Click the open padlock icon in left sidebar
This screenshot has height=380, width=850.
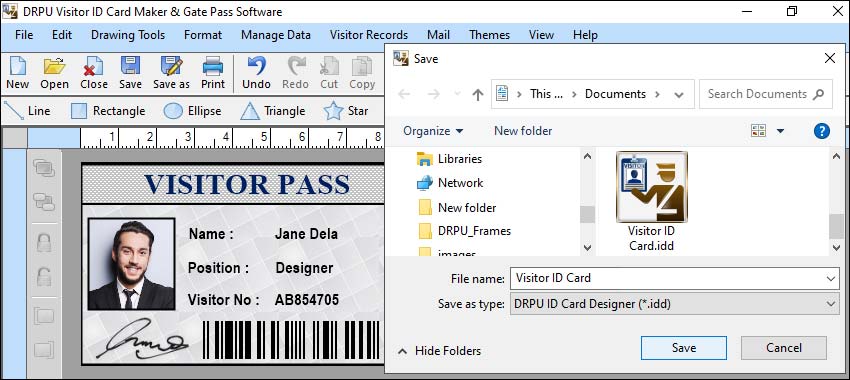click(x=44, y=276)
